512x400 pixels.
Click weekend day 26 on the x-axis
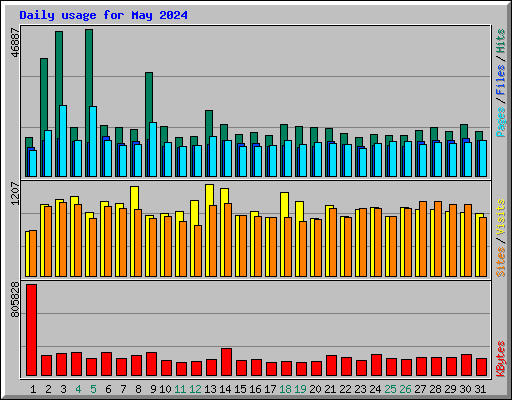(x=405, y=389)
